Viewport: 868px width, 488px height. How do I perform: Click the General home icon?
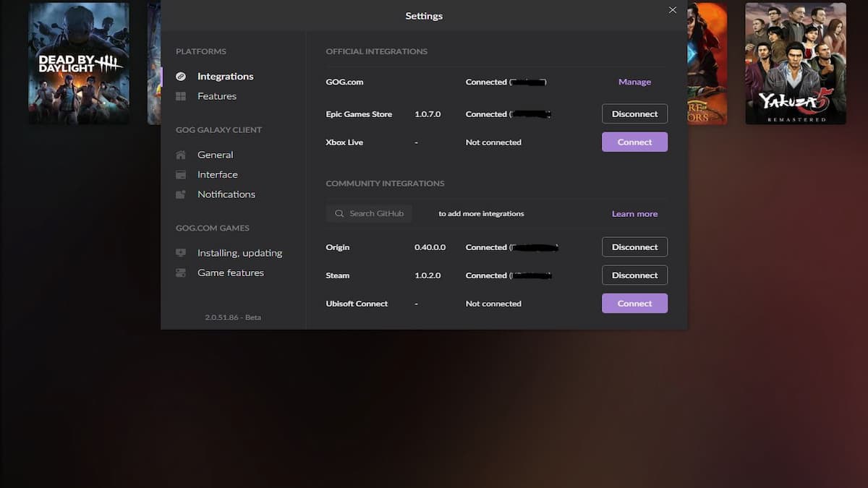point(181,155)
